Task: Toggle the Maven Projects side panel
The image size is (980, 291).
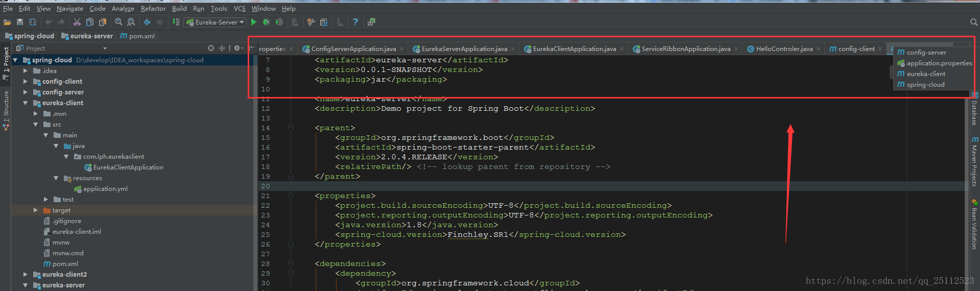Action: tap(974, 161)
